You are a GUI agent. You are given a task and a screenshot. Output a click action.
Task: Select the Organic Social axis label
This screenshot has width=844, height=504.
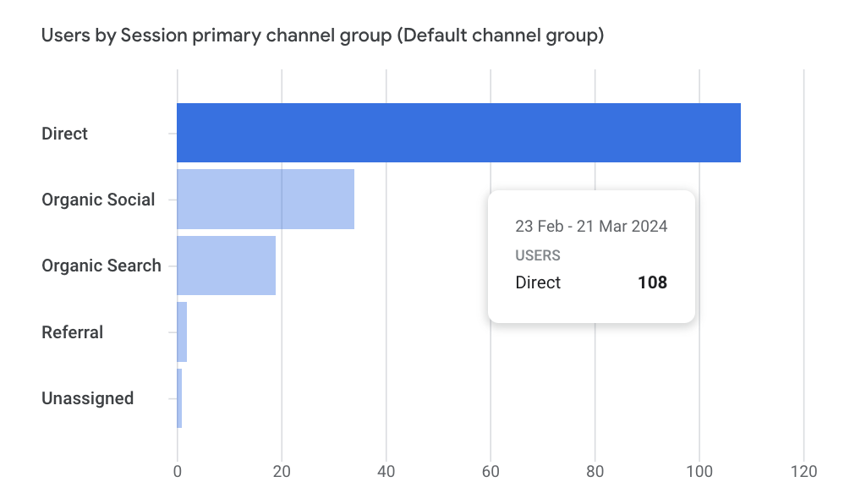coord(98,200)
